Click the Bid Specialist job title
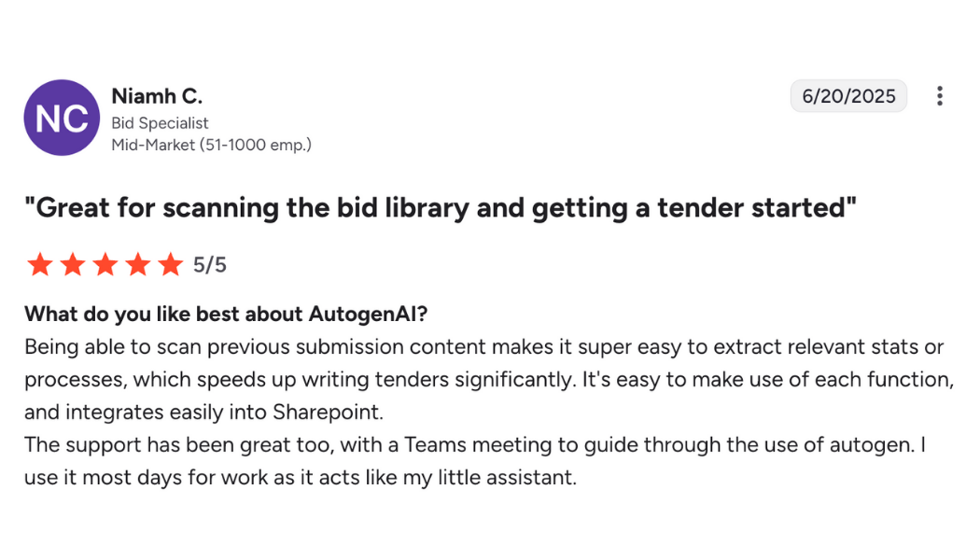This screenshot has width=980, height=560. click(x=160, y=123)
